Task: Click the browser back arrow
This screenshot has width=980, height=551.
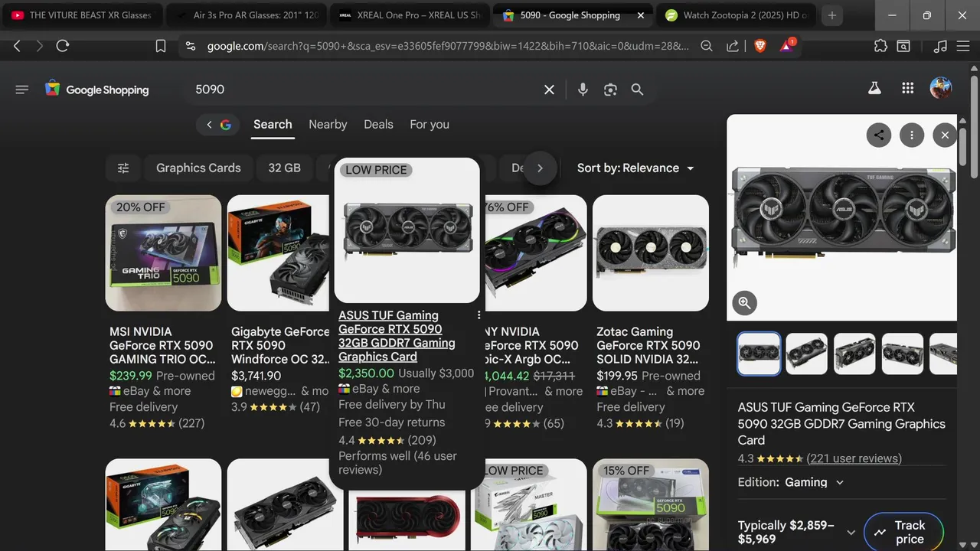Action: 17,46
